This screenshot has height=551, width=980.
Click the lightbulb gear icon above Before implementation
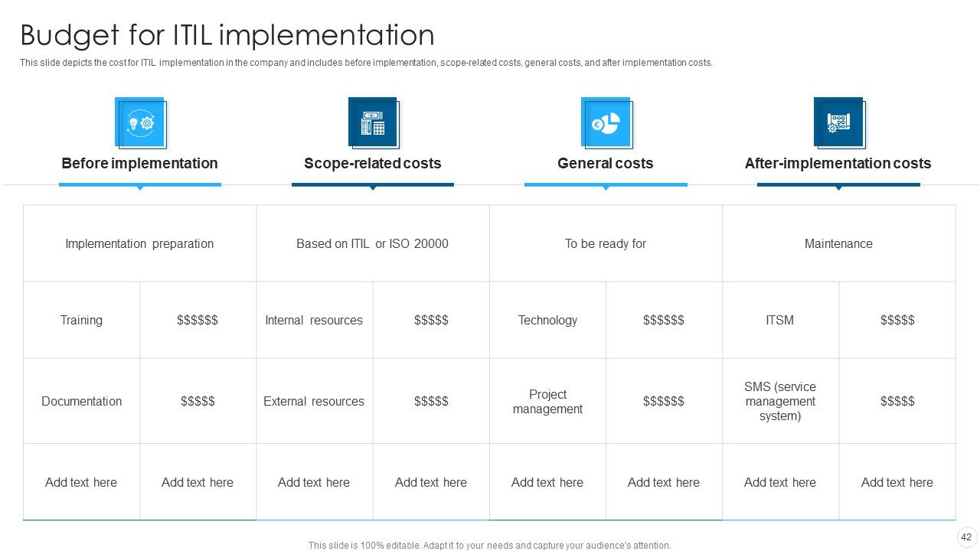pos(140,122)
